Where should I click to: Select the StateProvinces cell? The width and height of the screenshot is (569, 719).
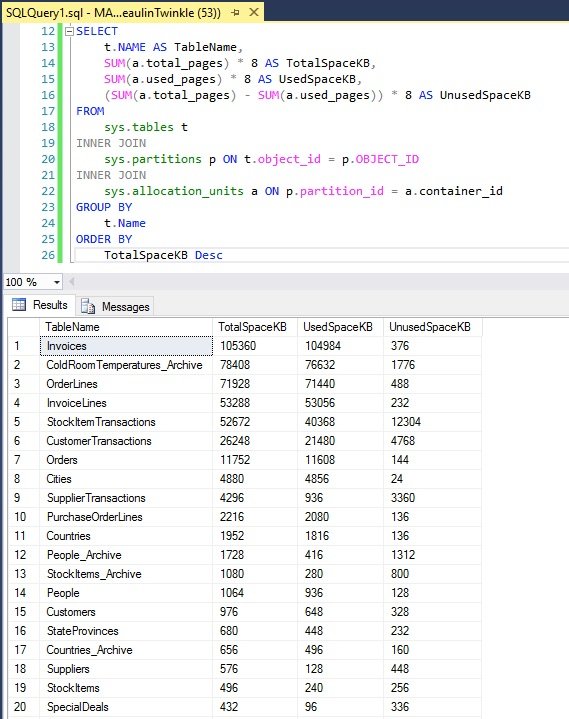tap(126, 631)
